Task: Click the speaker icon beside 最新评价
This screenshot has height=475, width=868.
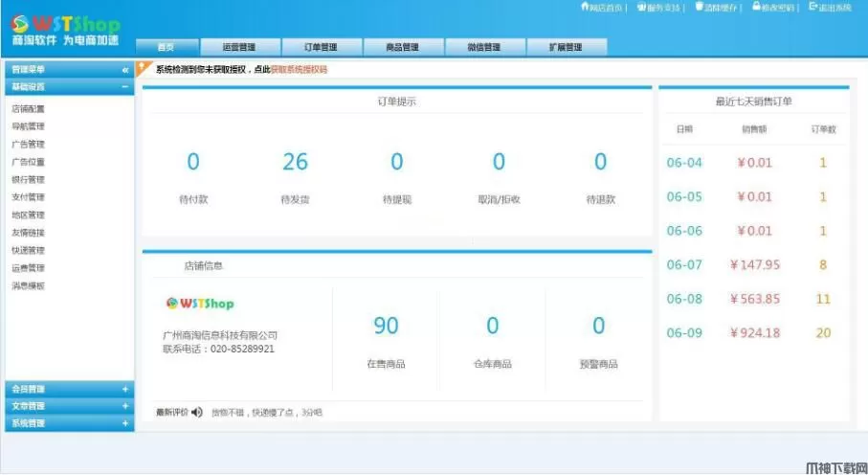Action: tap(197, 413)
